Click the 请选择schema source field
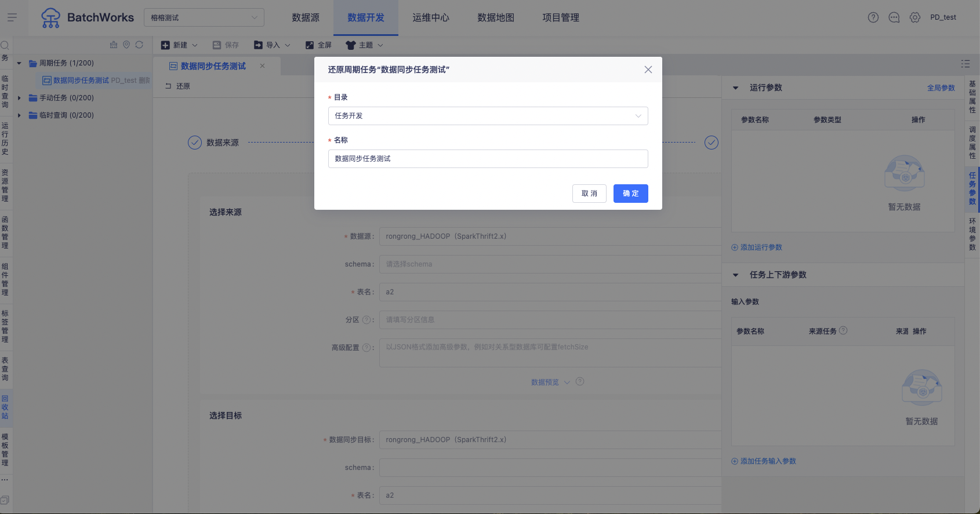Screen dimensions: 980x514 pos(550,264)
